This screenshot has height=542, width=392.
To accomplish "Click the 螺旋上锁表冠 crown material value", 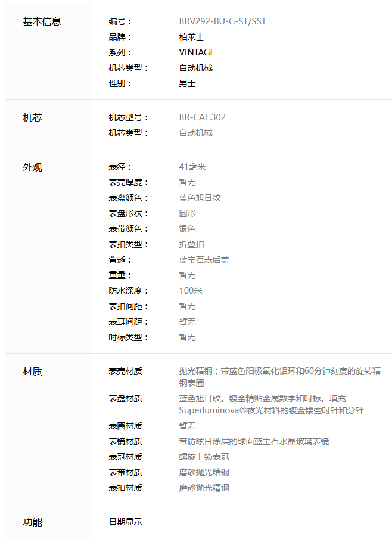I will pyautogui.click(x=204, y=457).
